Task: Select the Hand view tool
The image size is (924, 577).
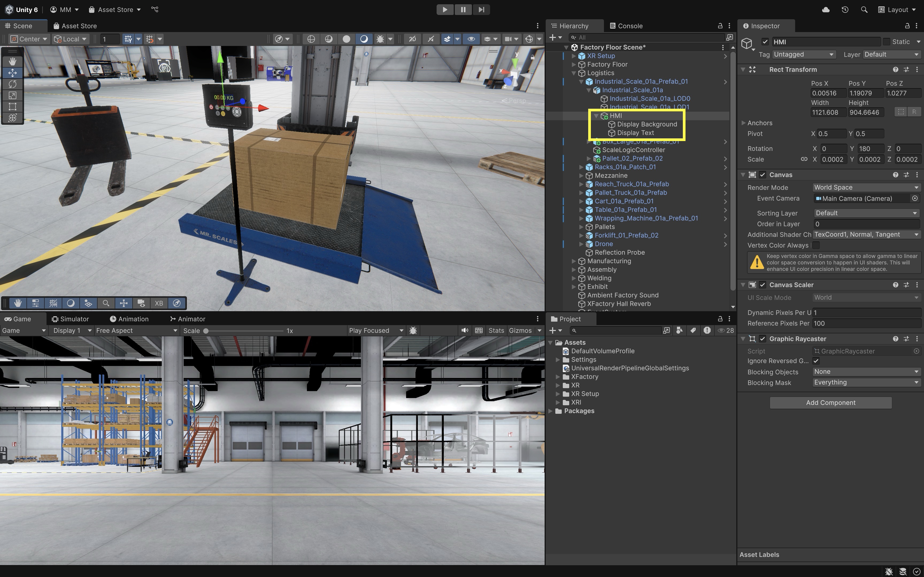Action: pyautogui.click(x=12, y=61)
